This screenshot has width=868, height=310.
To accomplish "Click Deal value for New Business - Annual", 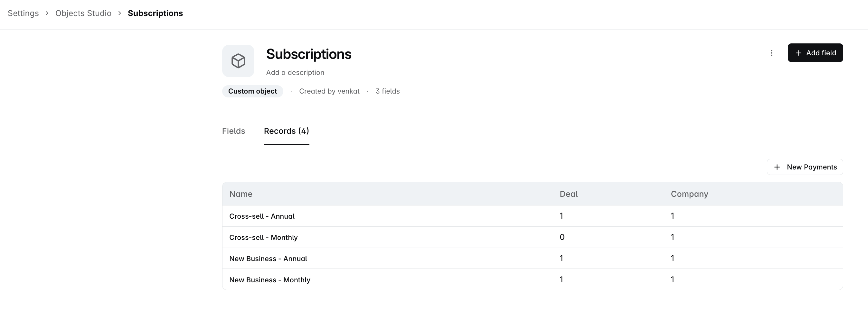I will (x=561, y=259).
